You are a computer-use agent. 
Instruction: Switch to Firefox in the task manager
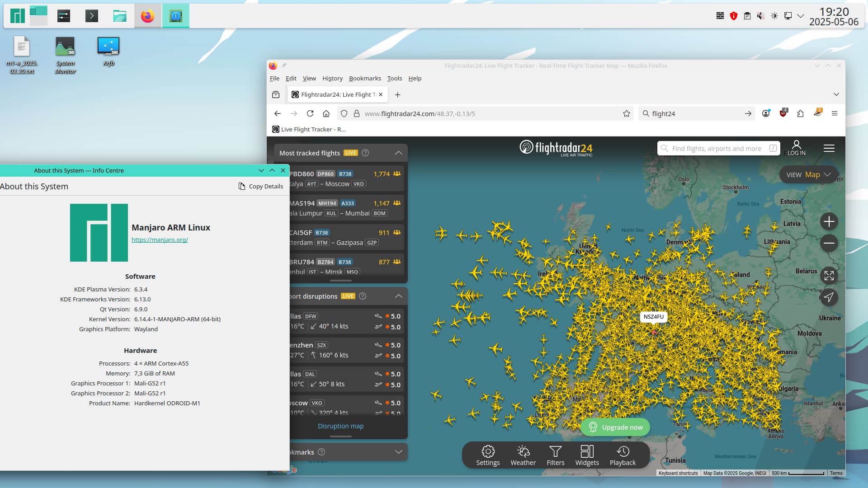(x=148, y=16)
